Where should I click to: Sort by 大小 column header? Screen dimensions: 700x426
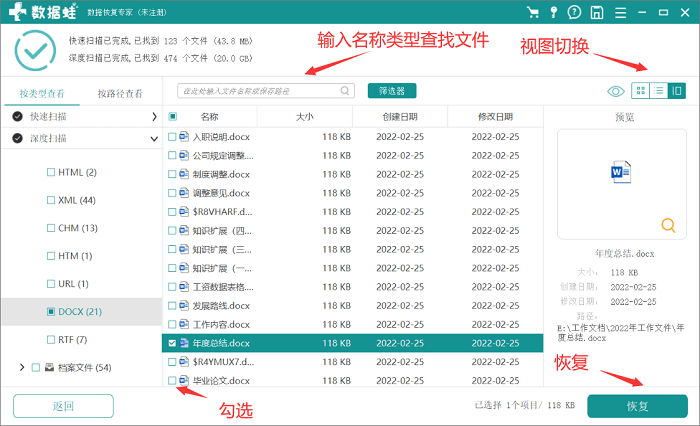click(304, 117)
